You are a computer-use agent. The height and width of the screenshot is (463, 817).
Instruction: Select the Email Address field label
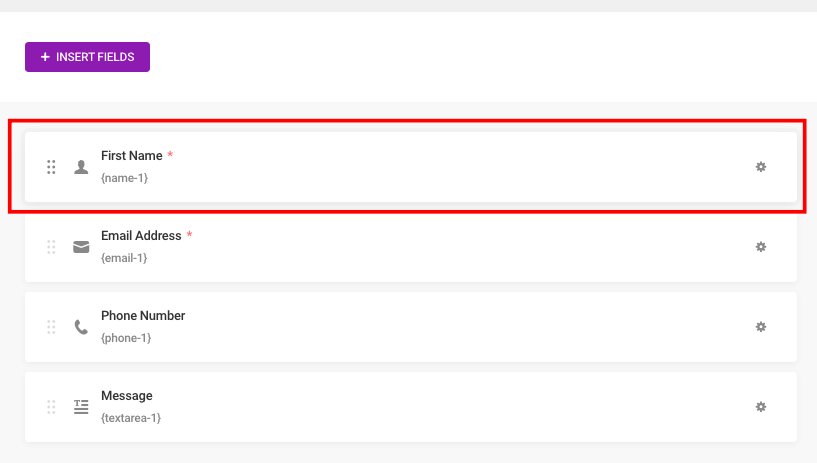(141, 235)
